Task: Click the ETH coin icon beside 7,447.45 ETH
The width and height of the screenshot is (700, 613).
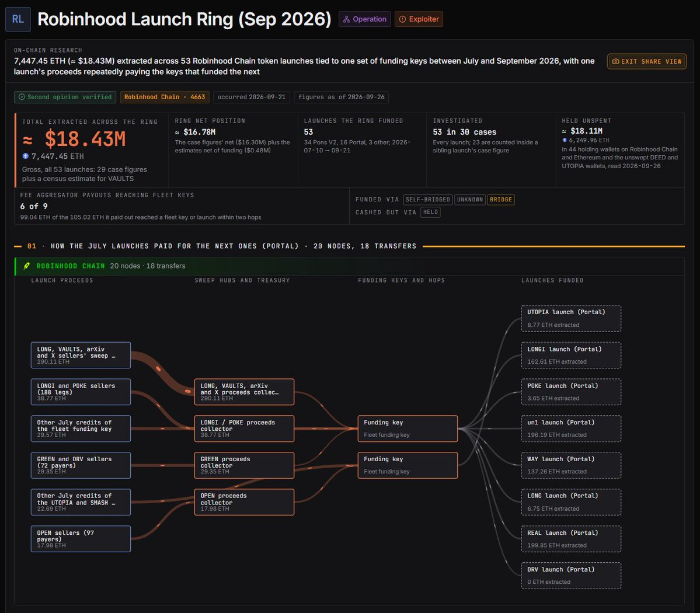Action: [26, 156]
